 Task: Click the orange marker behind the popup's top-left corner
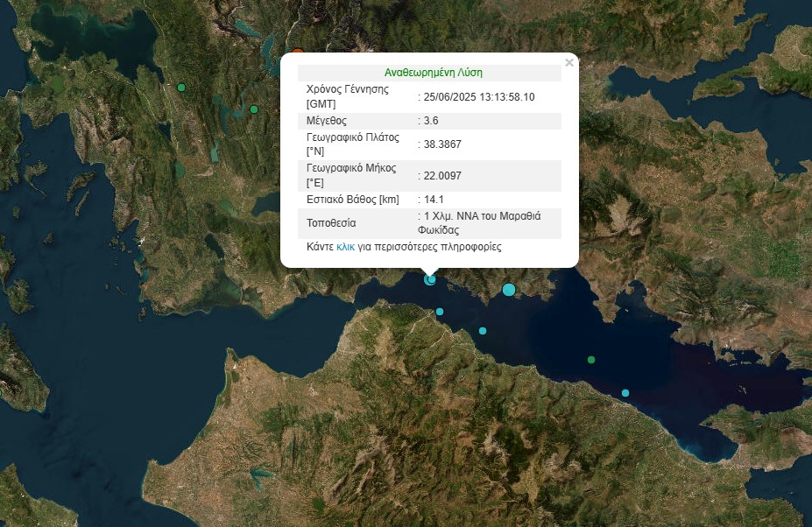point(297,53)
